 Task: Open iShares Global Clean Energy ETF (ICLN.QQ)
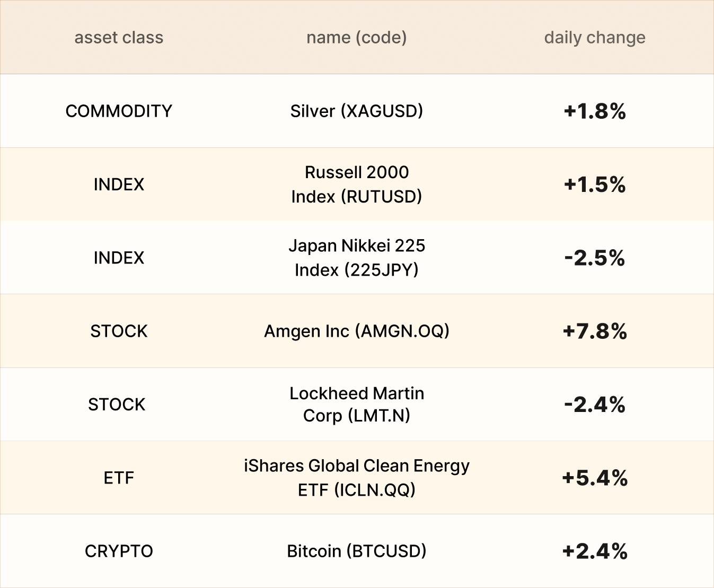pyautogui.click(x=356, y=477)
